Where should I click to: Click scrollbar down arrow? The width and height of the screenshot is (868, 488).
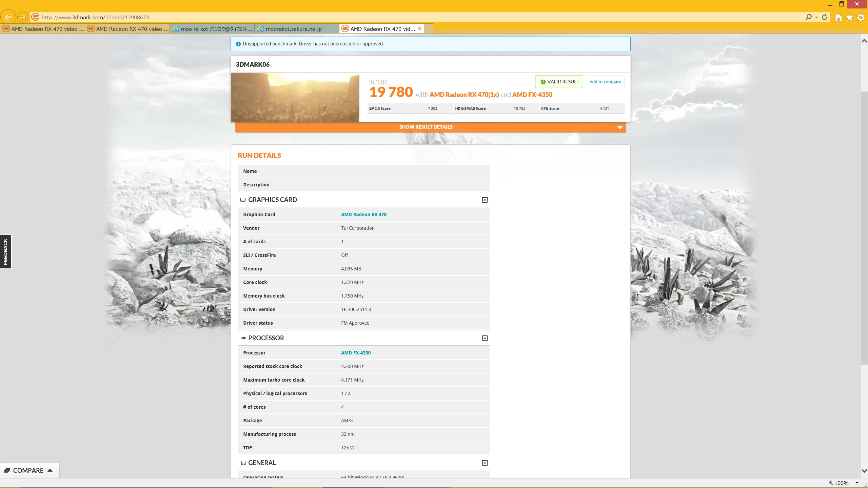coord(864,471)
